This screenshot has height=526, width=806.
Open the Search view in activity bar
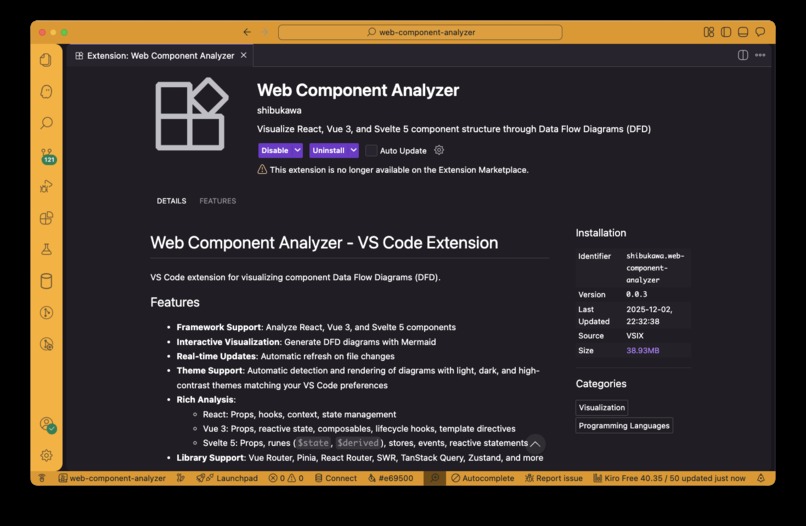tap(46, 123)
